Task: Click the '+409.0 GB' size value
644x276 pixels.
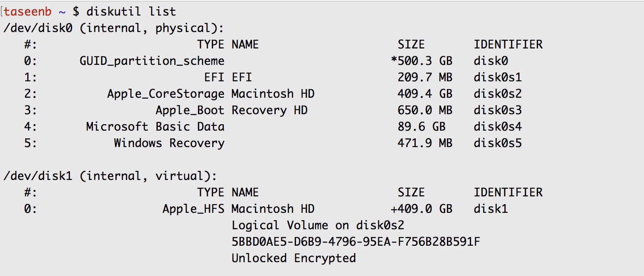Action: 421,209
